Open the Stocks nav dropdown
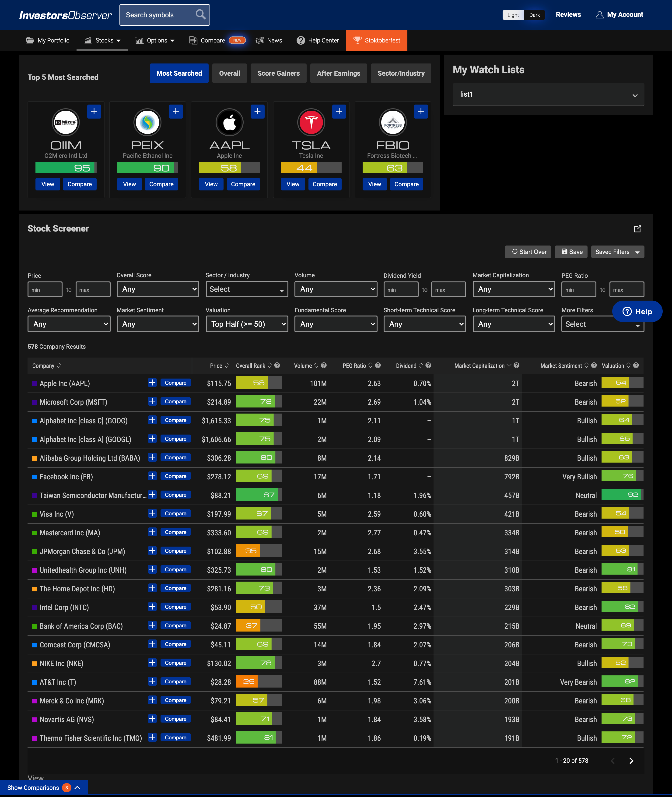Viewport: 672px width, 797px height. tap(102, 40)
